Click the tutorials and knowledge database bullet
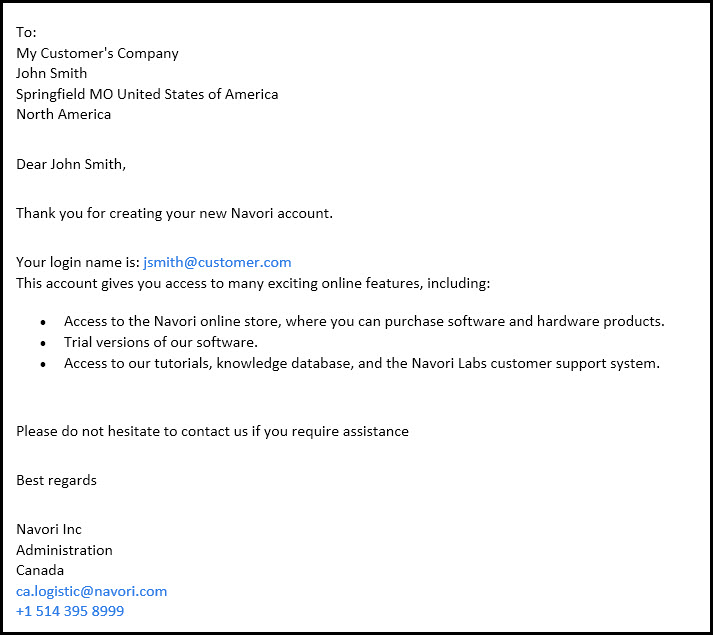Image resolution: width=713 pixels, height=635 pixels. [x=362, y=363]
